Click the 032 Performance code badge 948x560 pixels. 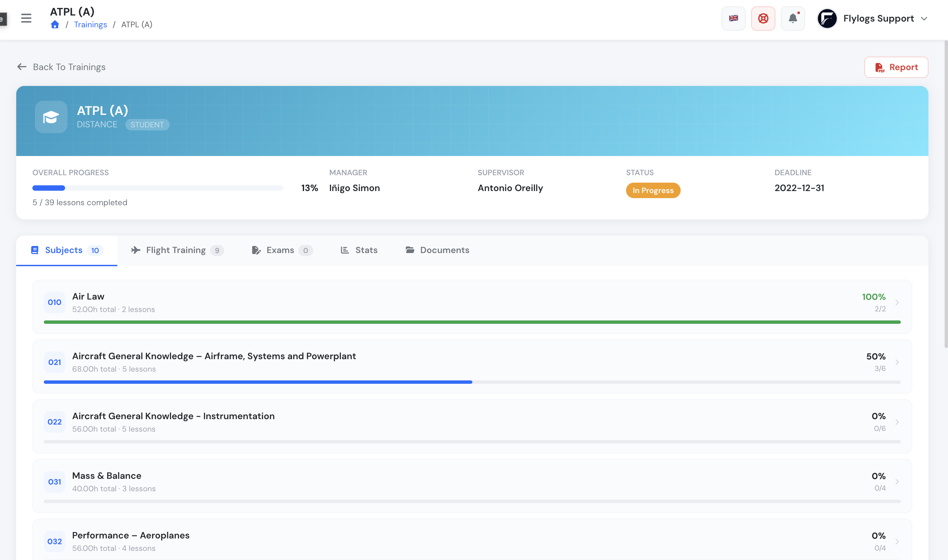point(54,541)
